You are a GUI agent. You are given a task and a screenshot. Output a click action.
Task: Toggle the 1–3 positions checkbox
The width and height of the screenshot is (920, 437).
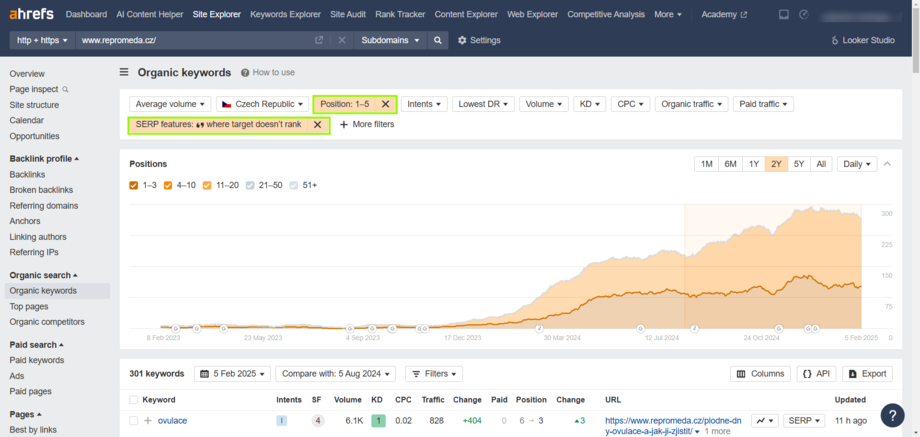click(x=134, y=185)
